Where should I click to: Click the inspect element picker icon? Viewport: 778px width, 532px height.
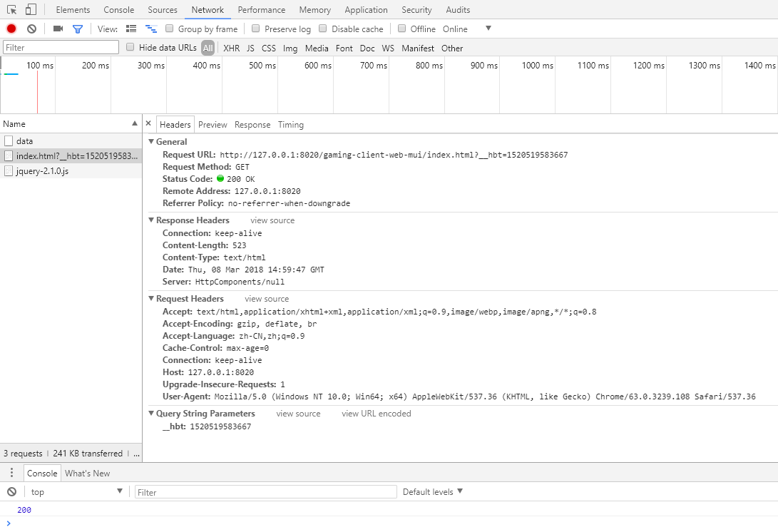[12, 10]
